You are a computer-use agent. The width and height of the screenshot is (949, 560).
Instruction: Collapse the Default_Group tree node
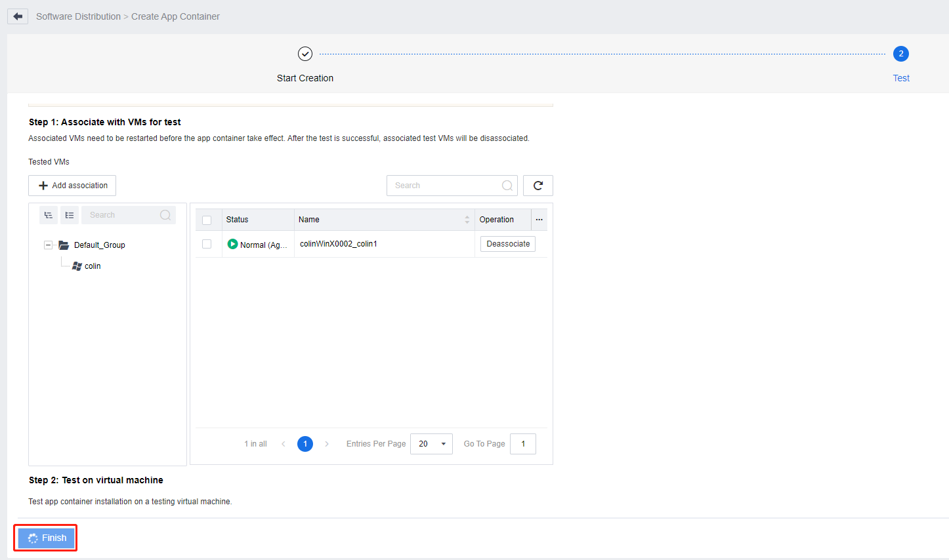point(48,245)
